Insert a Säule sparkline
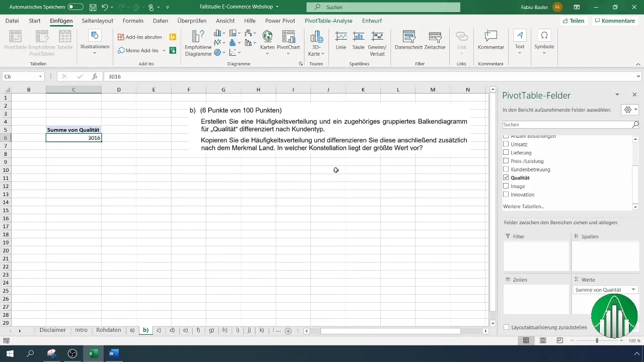This screenshot has width=644, height=362. pyautogui.click(x=358, y=40)
